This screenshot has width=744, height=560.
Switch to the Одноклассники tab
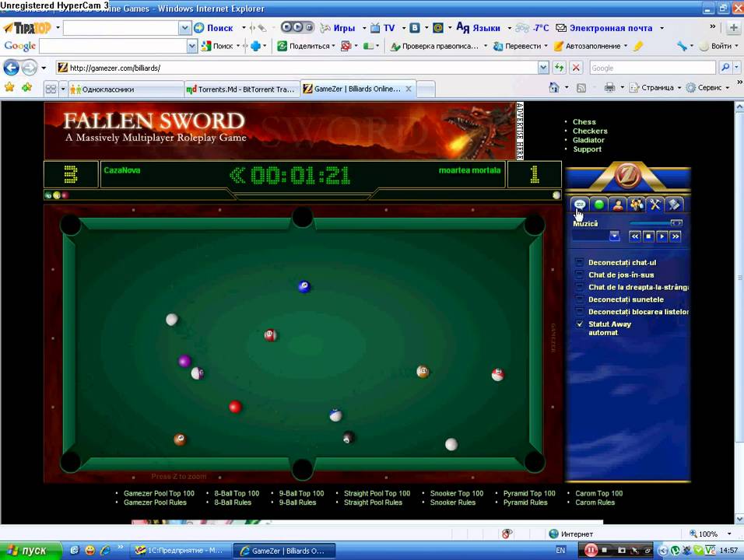pos(125,89)
